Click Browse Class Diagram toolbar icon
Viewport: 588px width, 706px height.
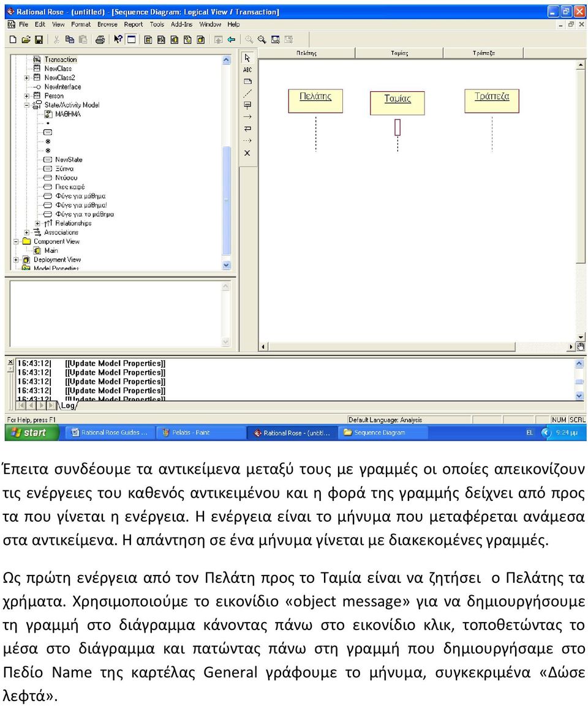(x=148, y=40)
